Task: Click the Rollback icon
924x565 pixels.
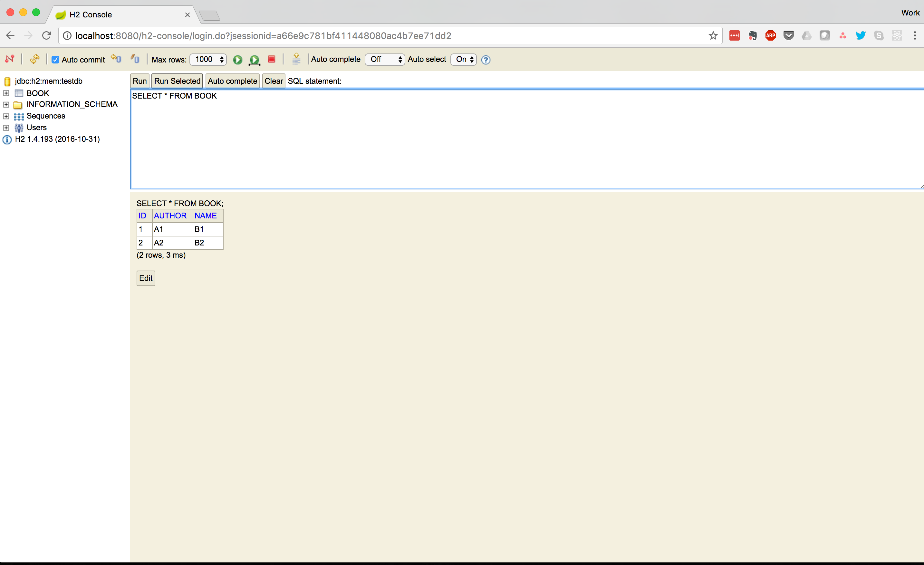Action: 116,59
